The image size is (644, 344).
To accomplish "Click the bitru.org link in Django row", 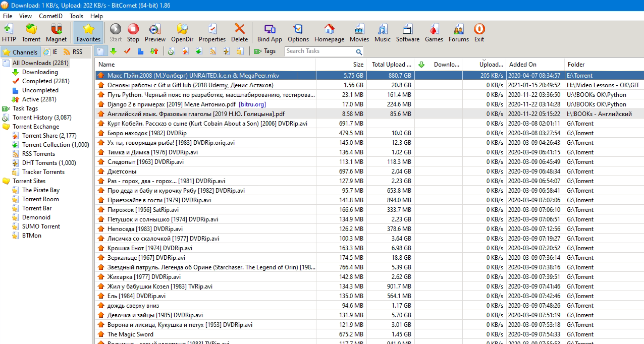I will tap(252, 104).
